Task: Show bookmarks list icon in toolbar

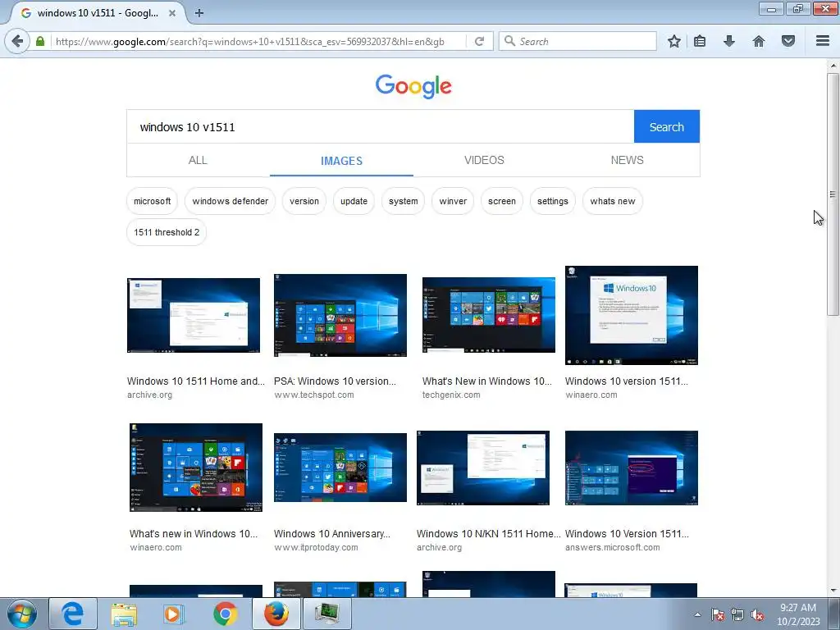Action: click(x=700, y=41)
